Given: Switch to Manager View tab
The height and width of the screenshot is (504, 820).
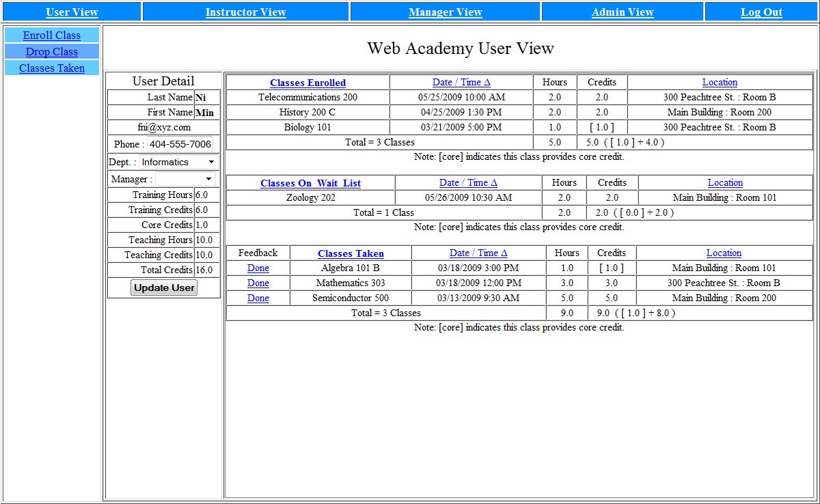Looking at the screenshot, I should pyautogui.click(x=445, y=12).
